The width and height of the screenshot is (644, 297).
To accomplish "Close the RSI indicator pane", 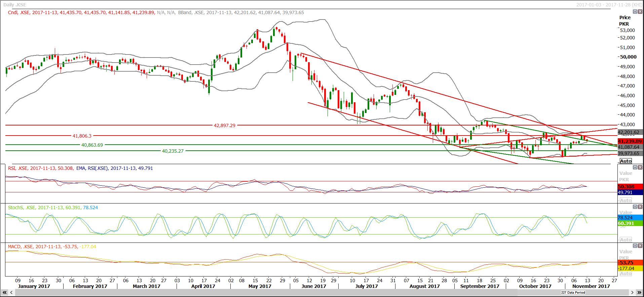I will [640, 168].
